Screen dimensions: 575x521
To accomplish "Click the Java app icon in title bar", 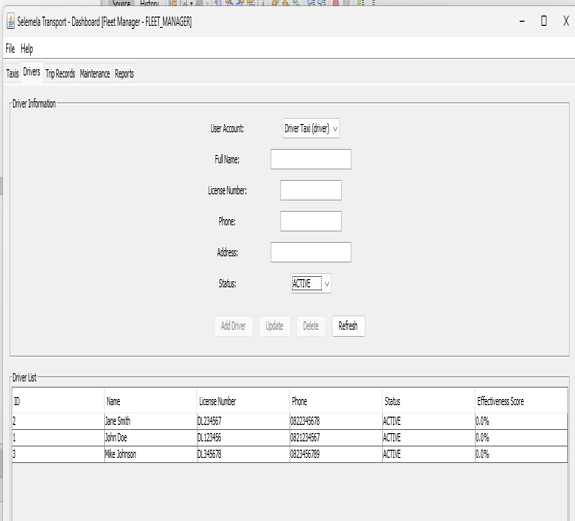I will coord(11,22).
